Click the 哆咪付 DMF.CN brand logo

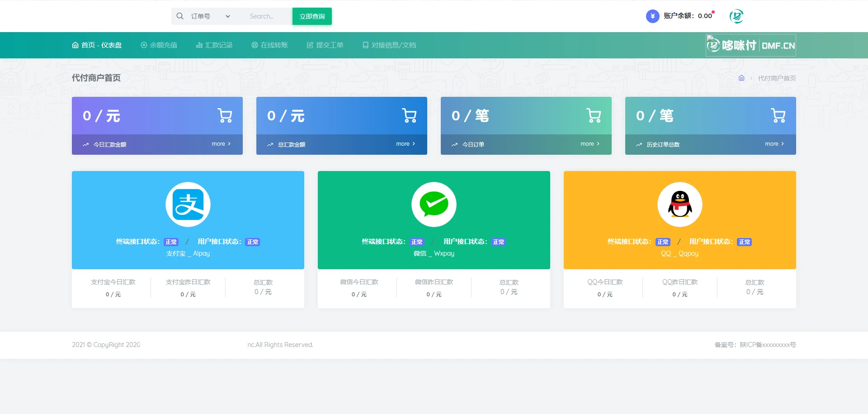750,45
